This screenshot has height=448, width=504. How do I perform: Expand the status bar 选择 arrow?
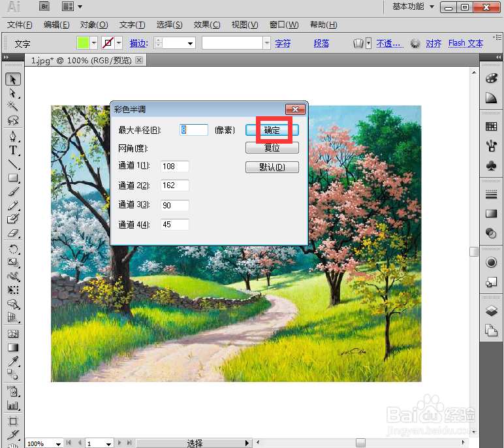pos(247,443)
